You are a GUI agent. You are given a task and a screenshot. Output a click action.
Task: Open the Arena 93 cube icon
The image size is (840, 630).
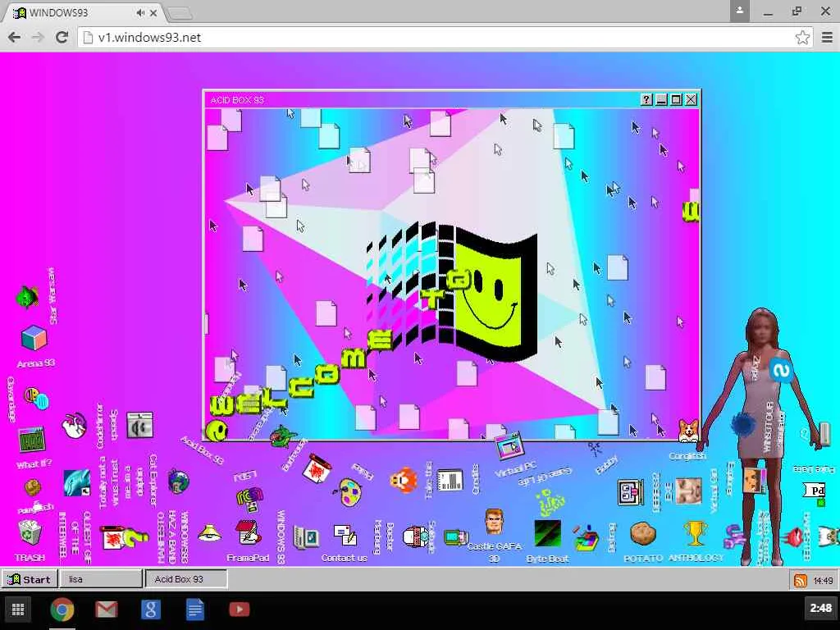34,339
